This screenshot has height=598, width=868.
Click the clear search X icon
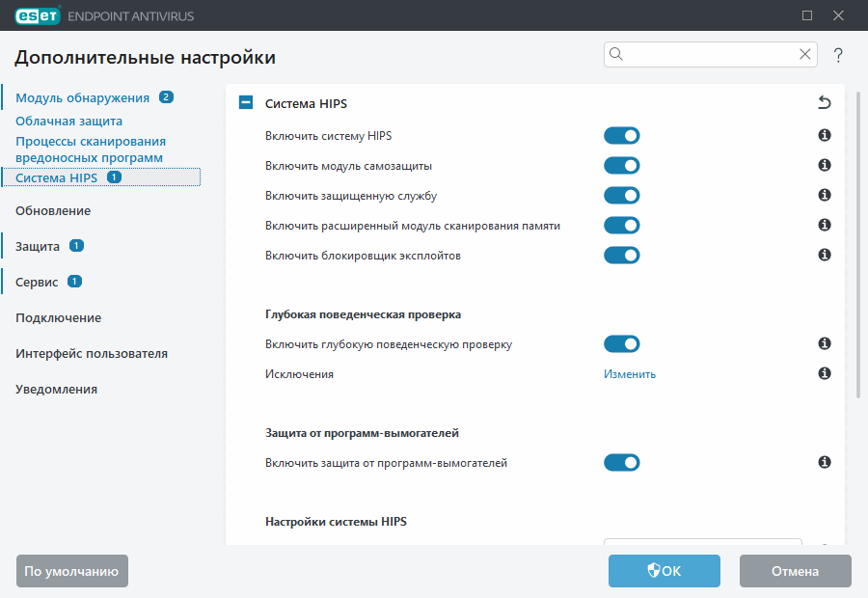click(804, 54)
